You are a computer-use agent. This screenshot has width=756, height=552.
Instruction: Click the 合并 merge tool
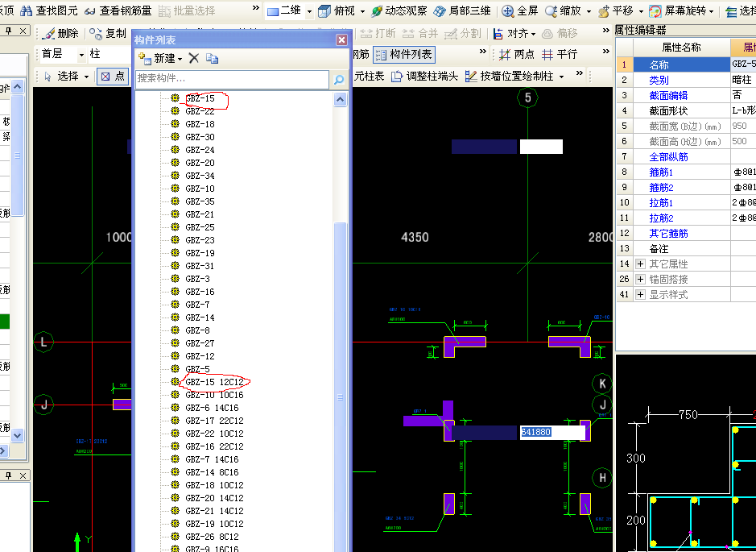[x=420, y=33]
